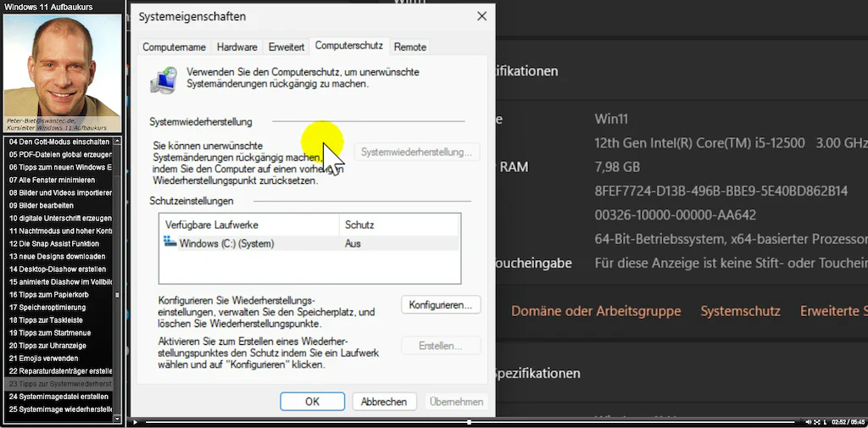Click the fullscreen icon in the player bar
The width and height of the screenshot is (868, 428).
pyautogui.click(x=817, y=422)
